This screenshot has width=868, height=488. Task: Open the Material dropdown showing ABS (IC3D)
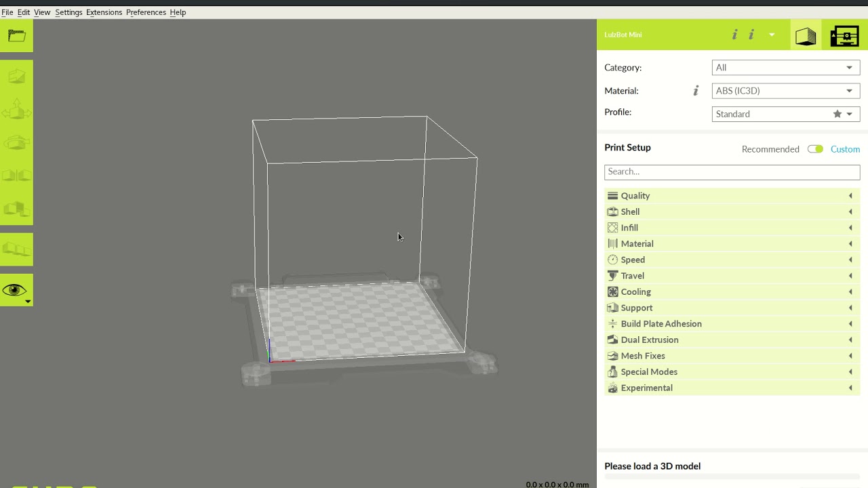click(x=786, y=91)
